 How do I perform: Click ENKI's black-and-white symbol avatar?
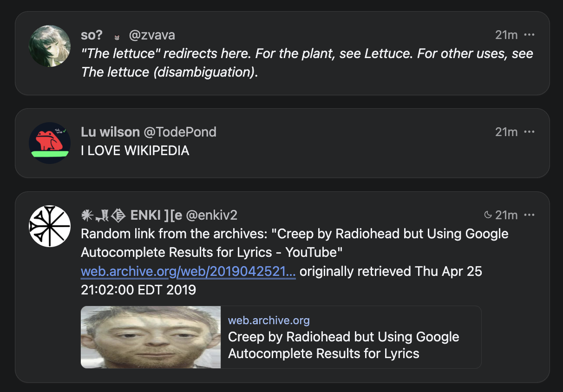tap(50, 226)
